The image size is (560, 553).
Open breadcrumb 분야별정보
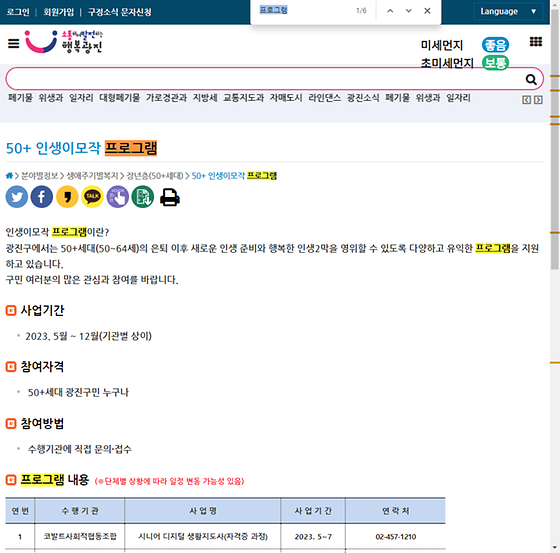(x=39, y=176)
